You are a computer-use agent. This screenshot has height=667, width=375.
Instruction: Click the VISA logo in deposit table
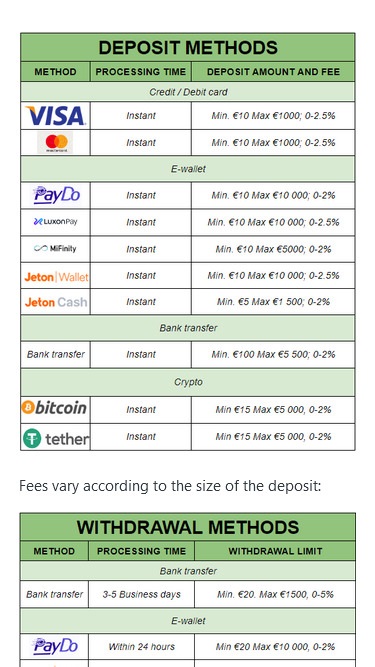(55, 115)
